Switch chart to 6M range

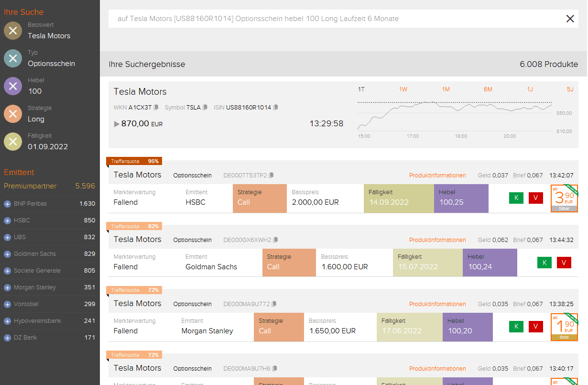[x=488, y=89]
